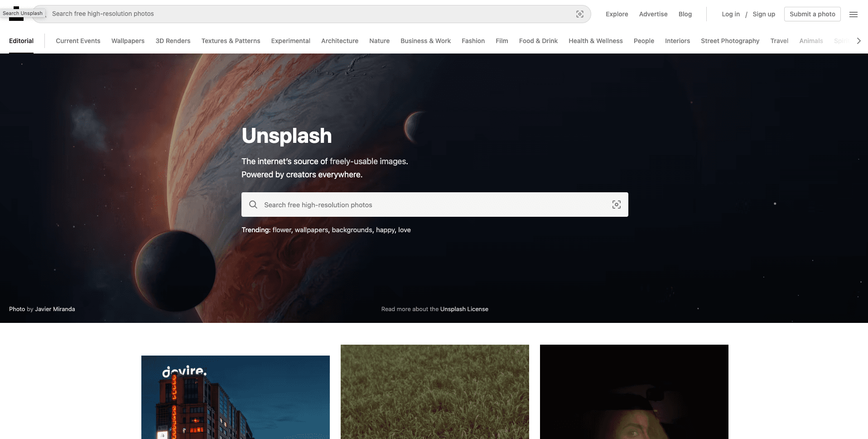The image size is (868, 439).
Task: Click trending term happy
Action: [x=385, y=230]
